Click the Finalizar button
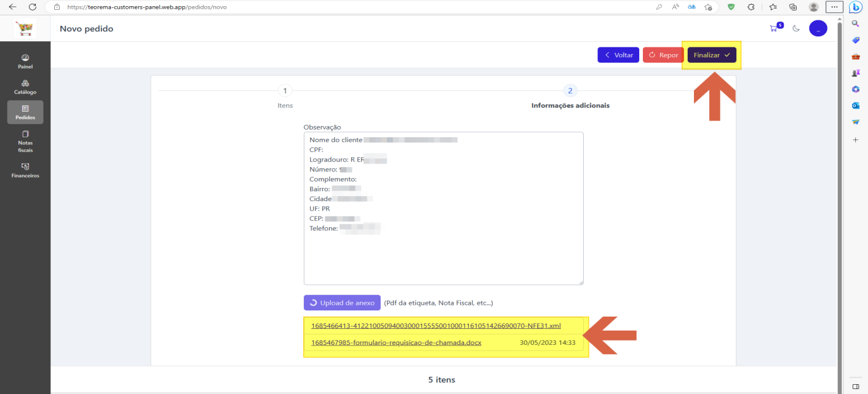The height and width of the screenshot is (394, 868). point(712,55)
